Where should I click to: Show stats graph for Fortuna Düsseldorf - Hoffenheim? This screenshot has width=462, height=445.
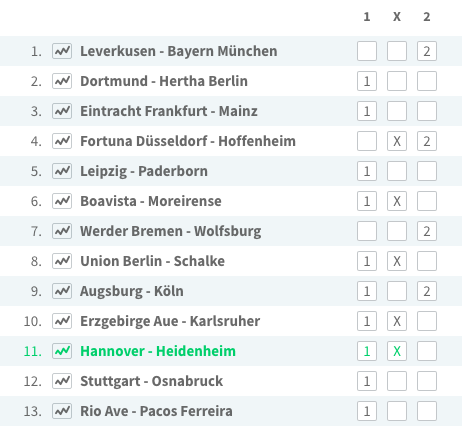point(62,141)
